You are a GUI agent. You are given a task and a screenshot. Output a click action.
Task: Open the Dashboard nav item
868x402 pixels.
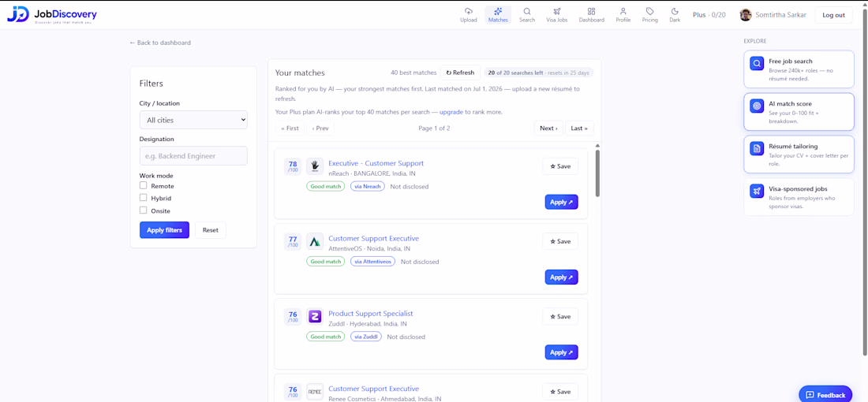pyautogui.click(x=591, y=15)
